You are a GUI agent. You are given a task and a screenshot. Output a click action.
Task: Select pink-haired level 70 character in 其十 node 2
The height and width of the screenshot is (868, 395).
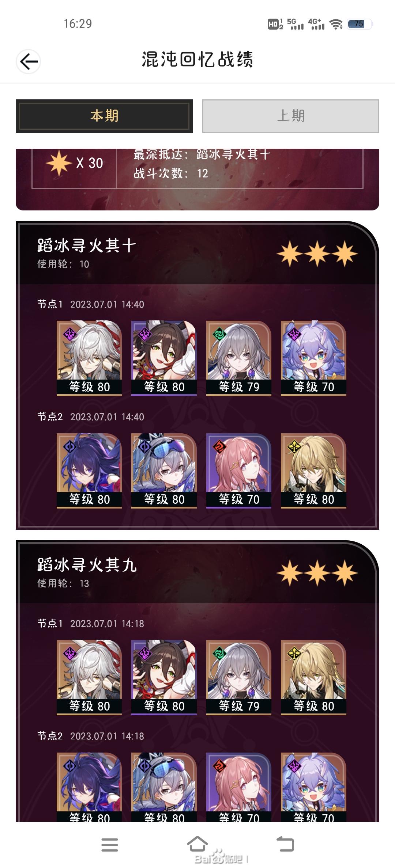point(239,471)
